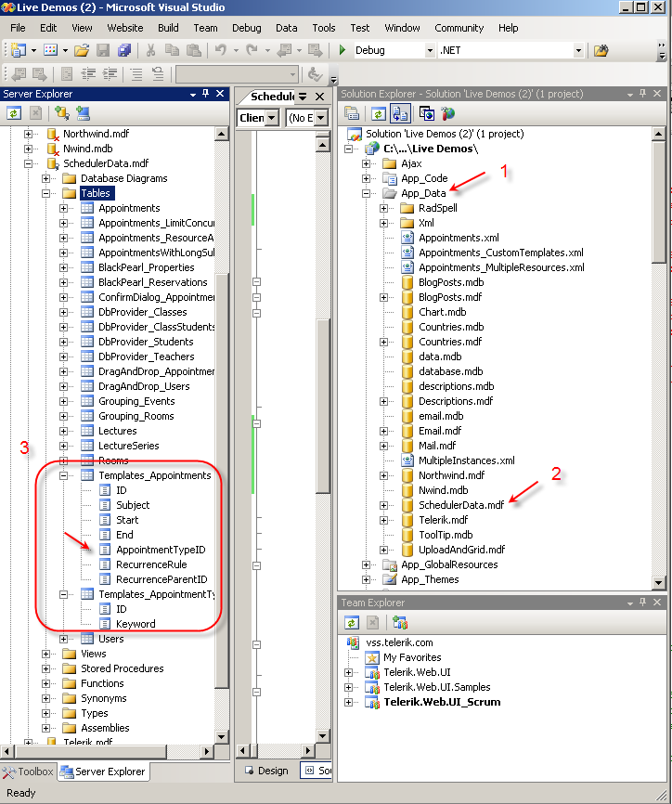Select Appointments_CustomTemplates.xml file
This screenshot has height=804, width=672.
pyautogui.click(x=501, y=253)
